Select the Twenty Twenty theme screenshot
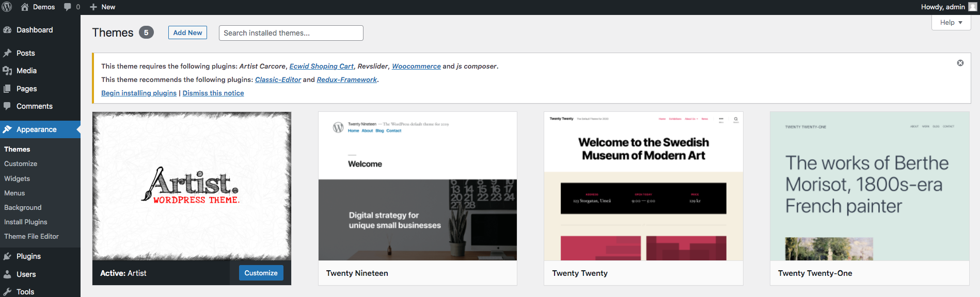Viewport: 980px width, 297px height. 643,186
